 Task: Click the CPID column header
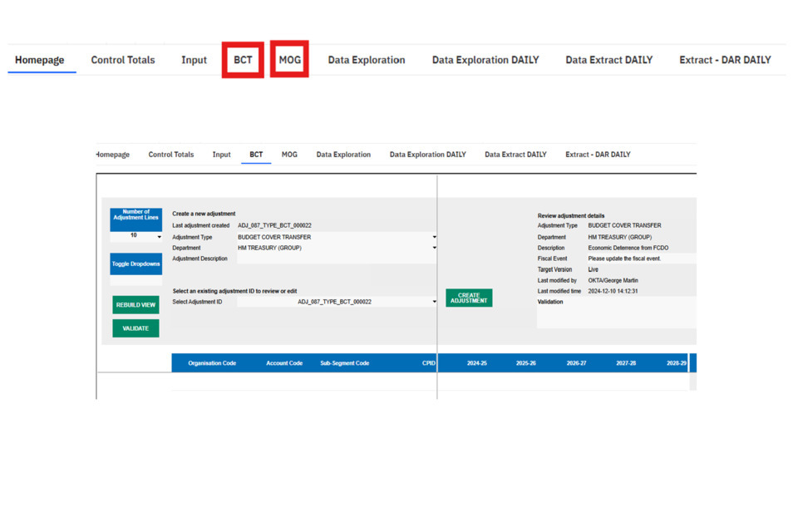(x=429, y=363)
